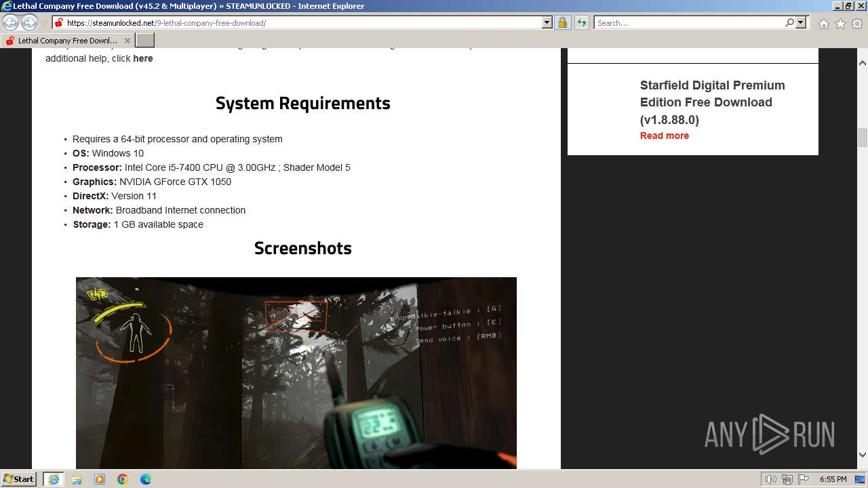Open Microsoft Edge from the taskbar
This screenshot has width=868, height=488.
(146, 479)
